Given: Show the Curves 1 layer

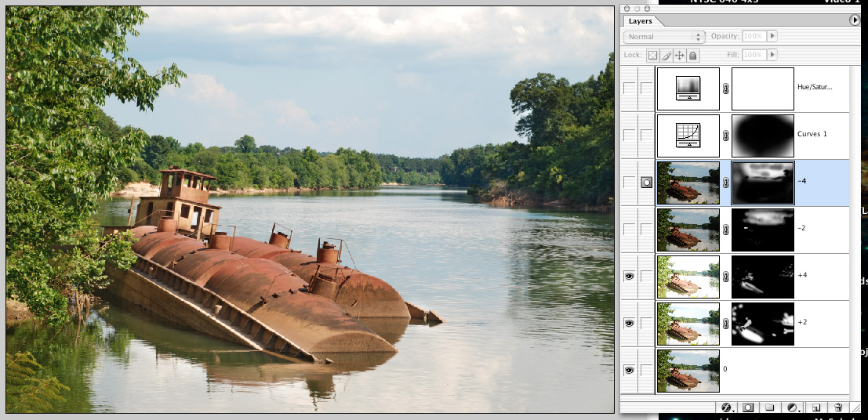Looking at the screenshot, I should (x=629, y=136).
